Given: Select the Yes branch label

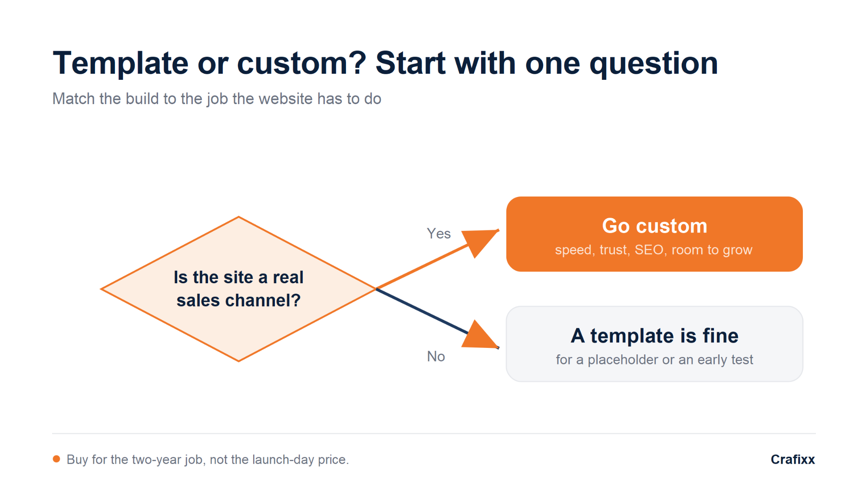Looking at the screenshot, I should click(439, 234).
